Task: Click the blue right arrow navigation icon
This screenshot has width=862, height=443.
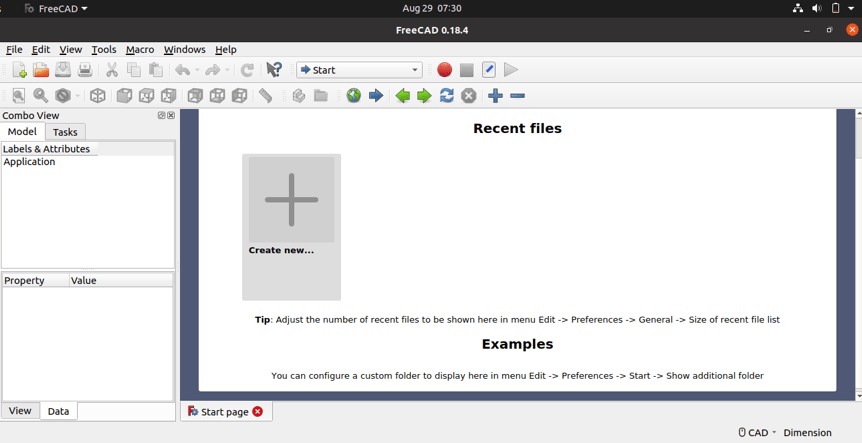Action: click(x=375, y=96)
